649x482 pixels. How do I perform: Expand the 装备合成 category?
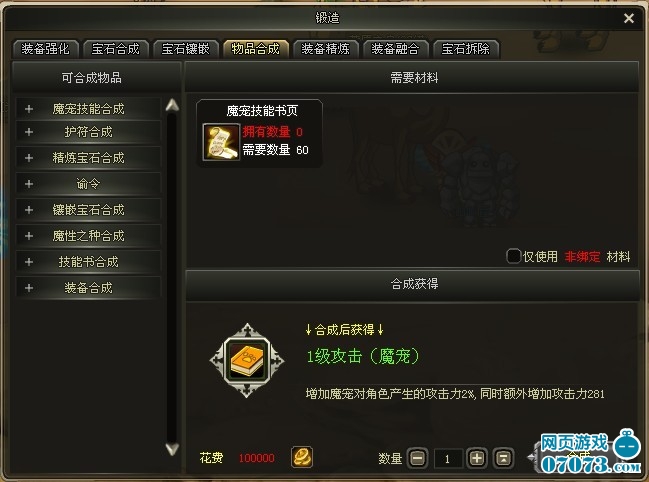[x=88, y=288]
